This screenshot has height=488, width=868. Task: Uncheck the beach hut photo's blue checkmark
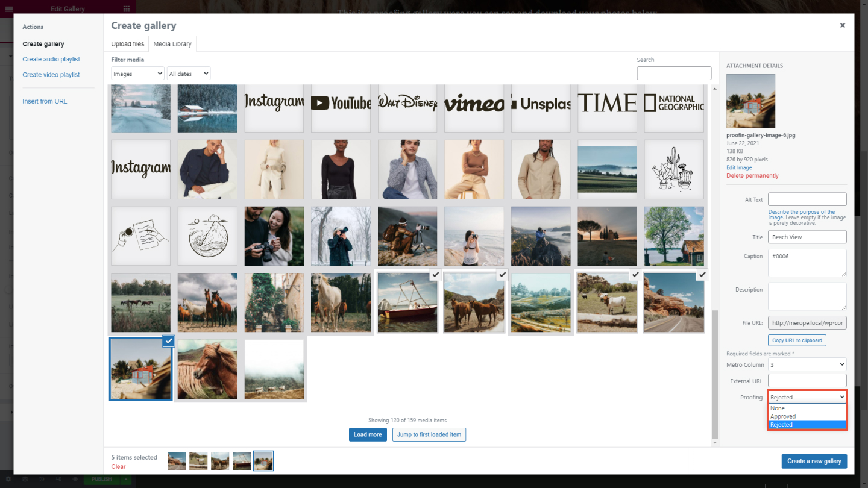169,341
